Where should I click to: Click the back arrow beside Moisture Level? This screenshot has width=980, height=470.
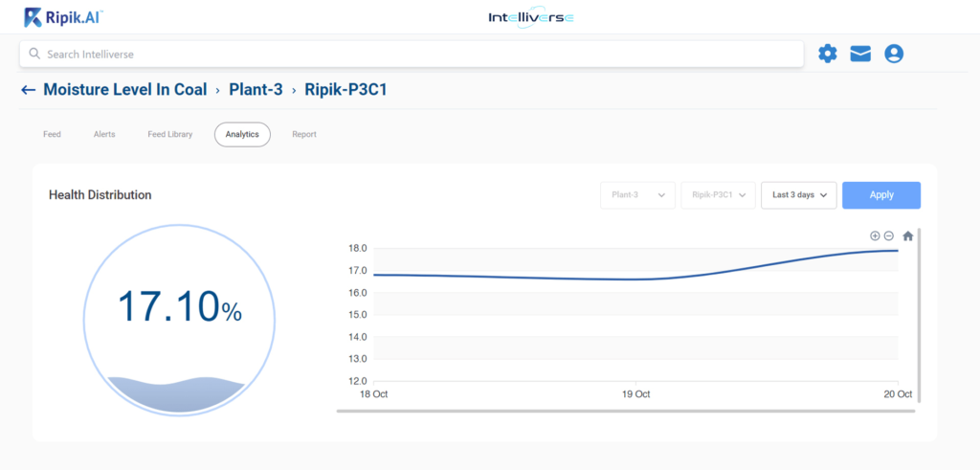28,90
